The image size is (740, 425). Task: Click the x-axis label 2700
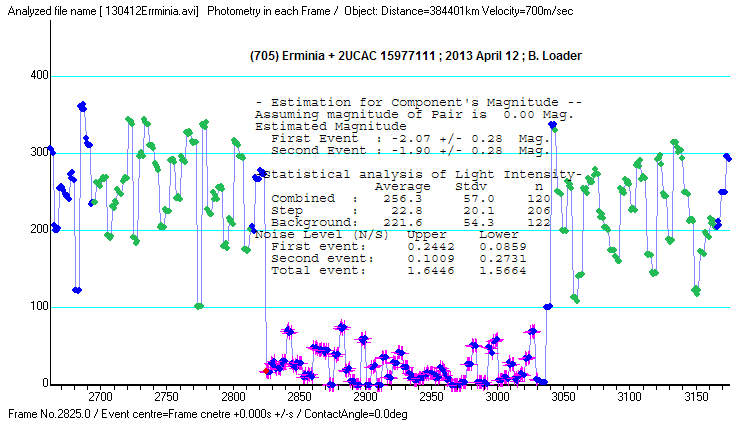100,396
